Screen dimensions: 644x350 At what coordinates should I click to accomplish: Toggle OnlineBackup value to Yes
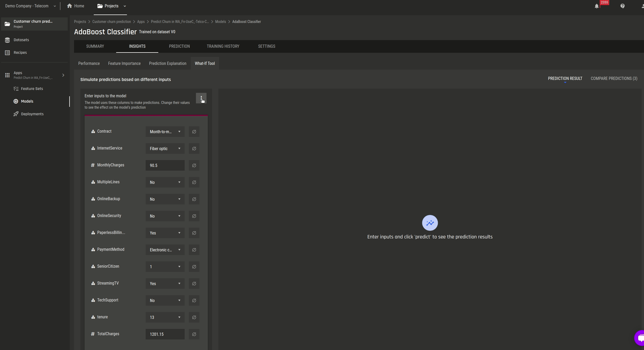(x=165, y=199)
